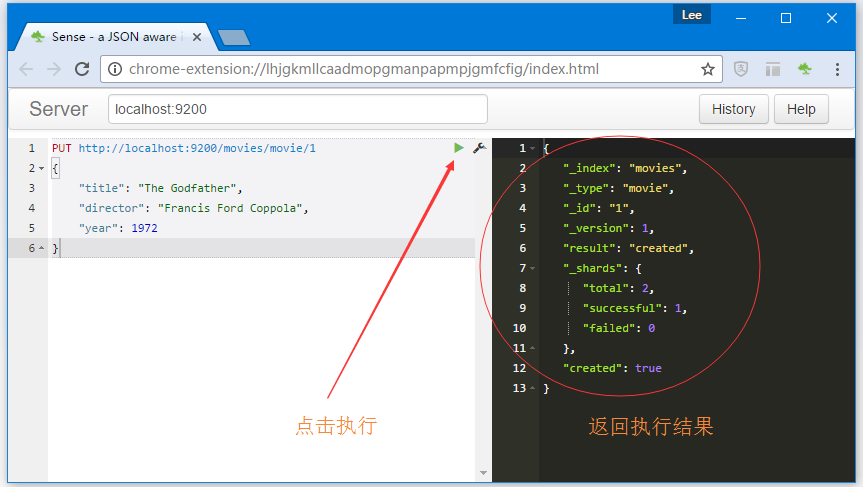Click the Help button
This screenshot has height=487, width=863.
click(x=801, y=109)
